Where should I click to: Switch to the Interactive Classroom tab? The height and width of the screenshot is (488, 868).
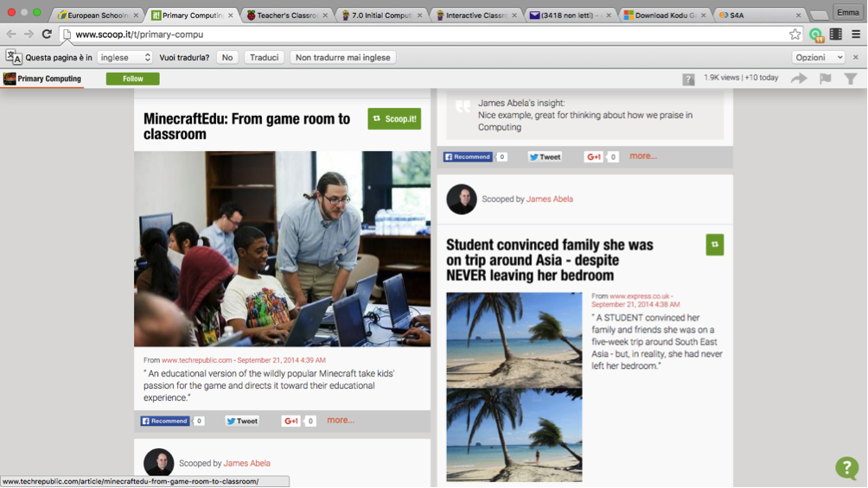476,15
